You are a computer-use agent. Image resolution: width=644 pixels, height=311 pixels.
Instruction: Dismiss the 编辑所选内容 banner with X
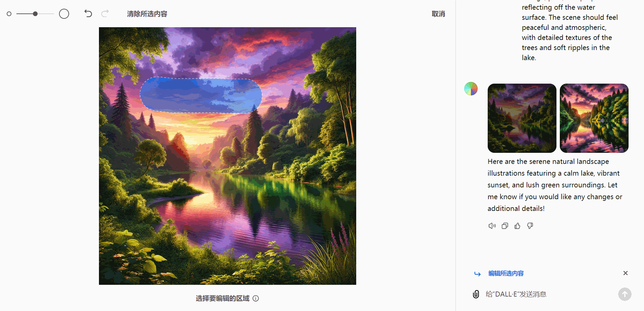(626, 273)
